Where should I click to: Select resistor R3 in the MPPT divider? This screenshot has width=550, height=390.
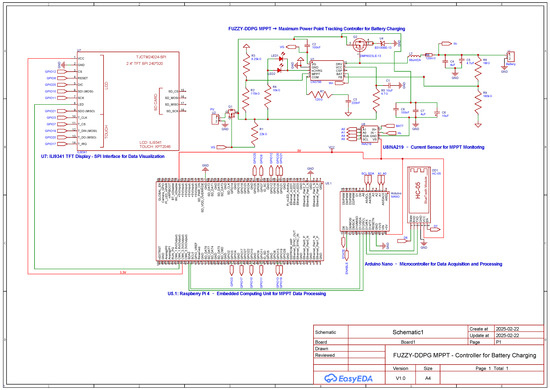click(x=246, y=66)
